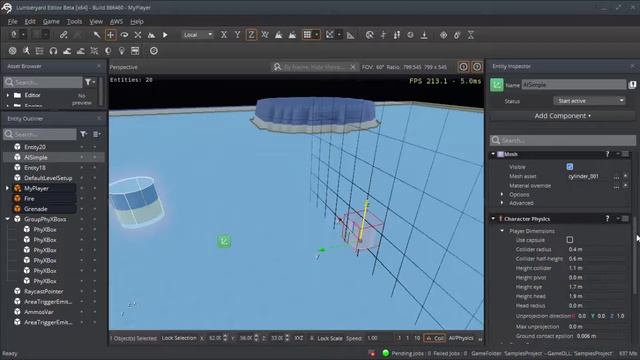Constrain to XY plane
This screenshot has height=360, width=640.
tap(265, 35)
